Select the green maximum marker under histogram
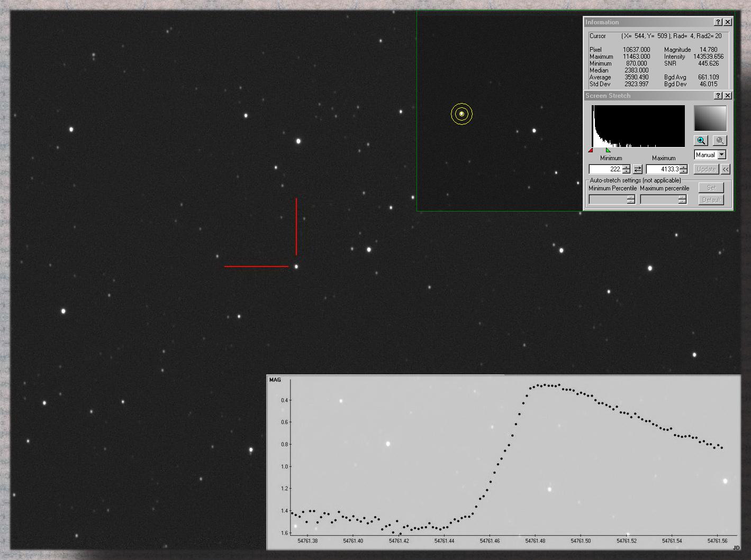The height and width of the screenshot is (560, 751). pyautogui.click(x=608, y=150)
